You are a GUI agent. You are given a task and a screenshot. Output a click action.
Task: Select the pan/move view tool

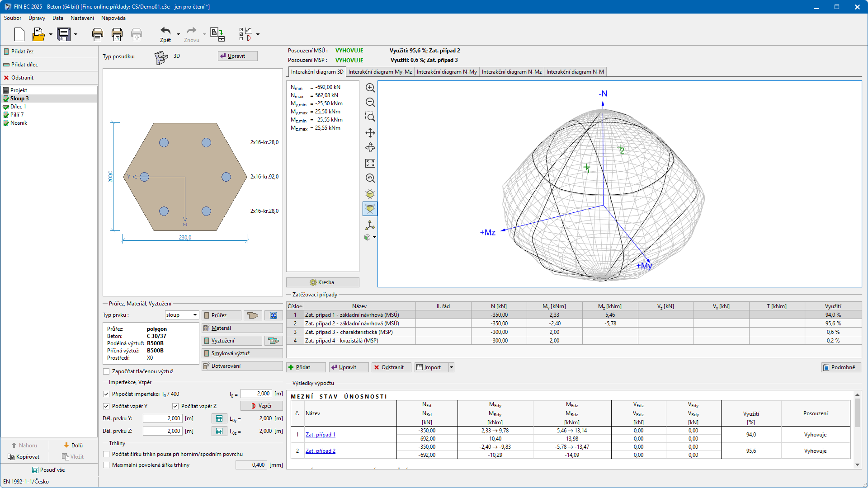370,133
